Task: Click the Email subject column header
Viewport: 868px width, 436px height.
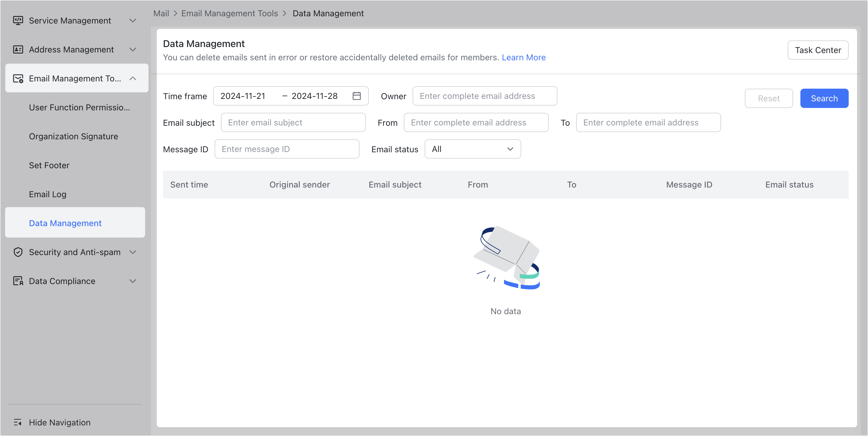Action: coord(395,185)
